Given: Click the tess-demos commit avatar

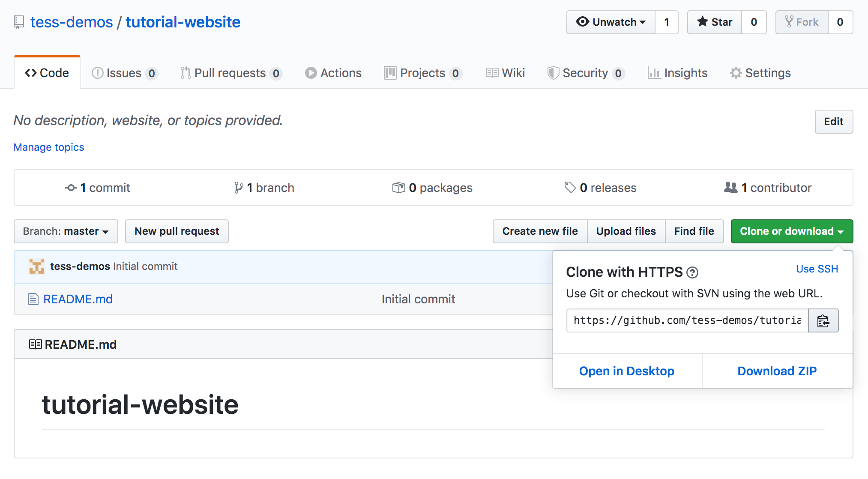Looking at the screenshot, I should (x=36, y=266).
